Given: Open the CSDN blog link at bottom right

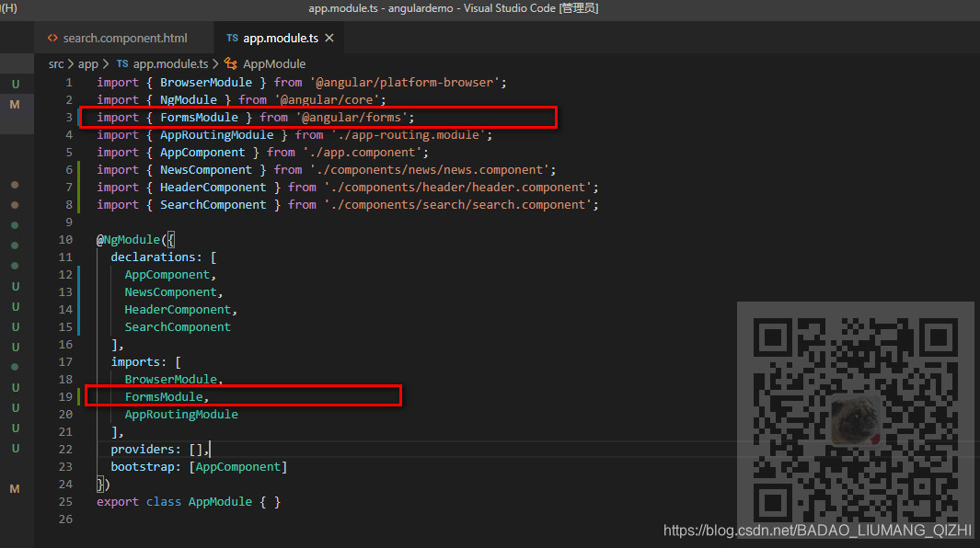Looking at the screenshot, I should [x=817, y=531].
